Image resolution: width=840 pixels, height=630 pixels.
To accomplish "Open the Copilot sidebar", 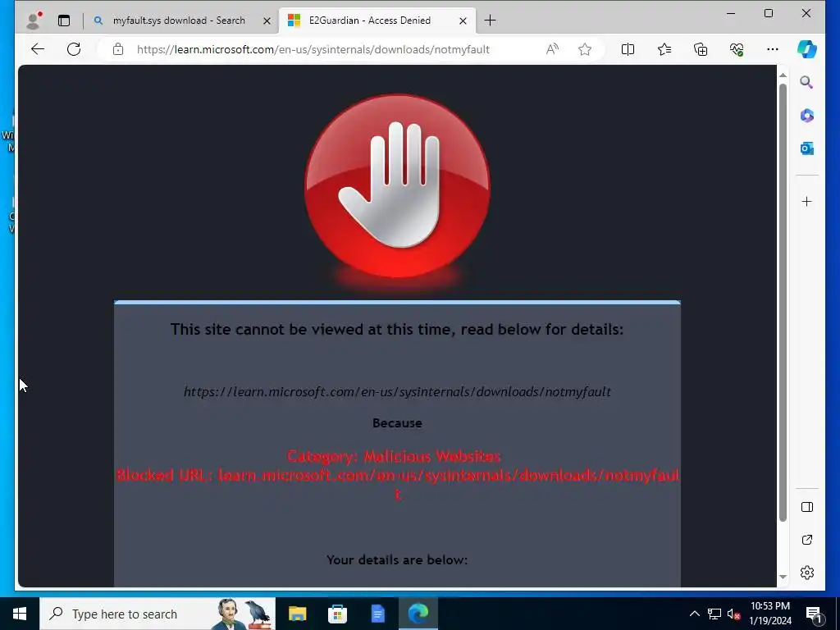I will pos(807,49).
